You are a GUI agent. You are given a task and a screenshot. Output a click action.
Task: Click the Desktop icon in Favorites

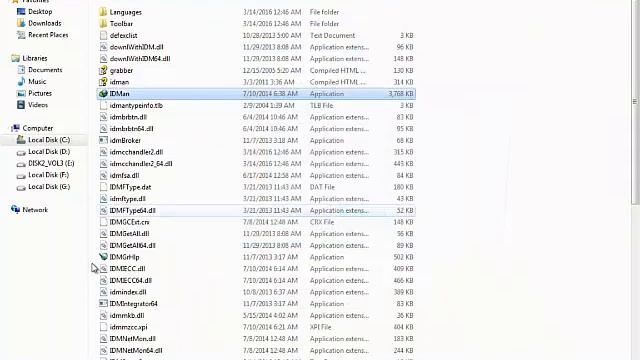click(x=21, y=11)
